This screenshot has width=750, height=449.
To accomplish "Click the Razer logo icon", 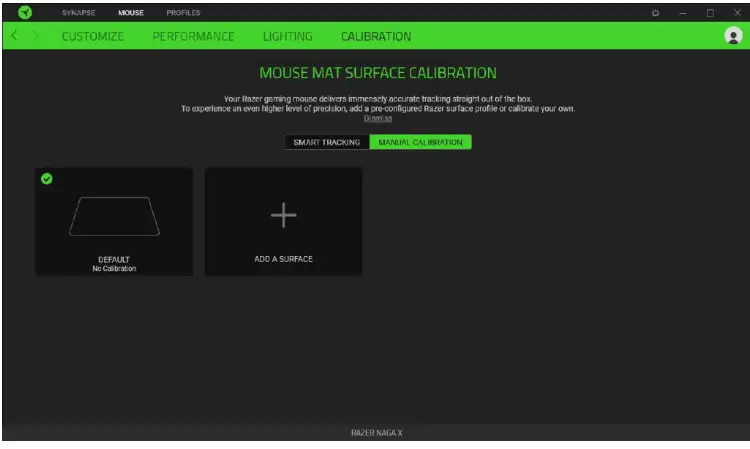I will [25, 12].
